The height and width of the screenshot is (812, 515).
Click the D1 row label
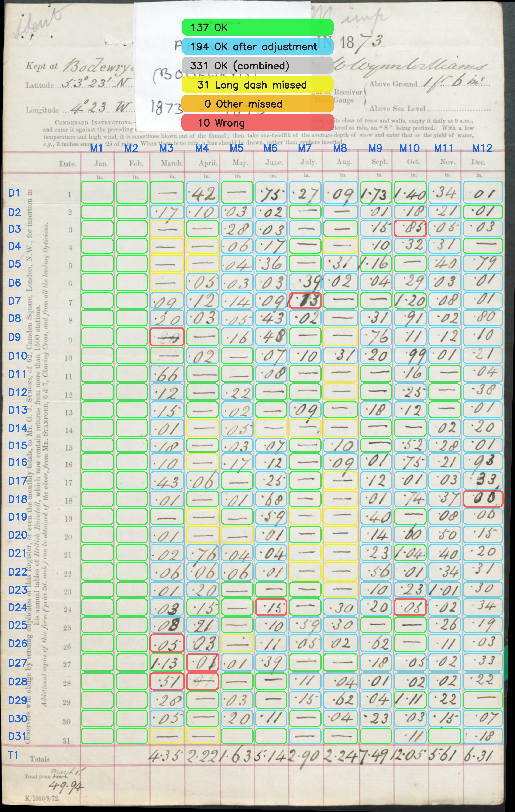14,193
